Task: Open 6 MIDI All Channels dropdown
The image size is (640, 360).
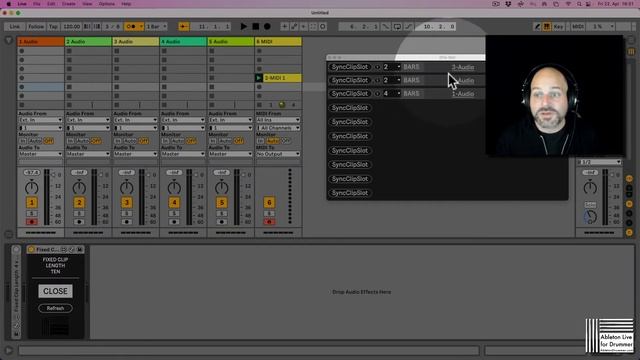Action: pos(278,128)
